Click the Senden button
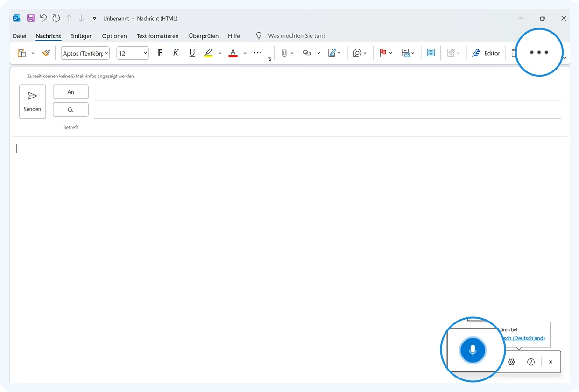The image size is (579, 392). (x=32, y=101)
